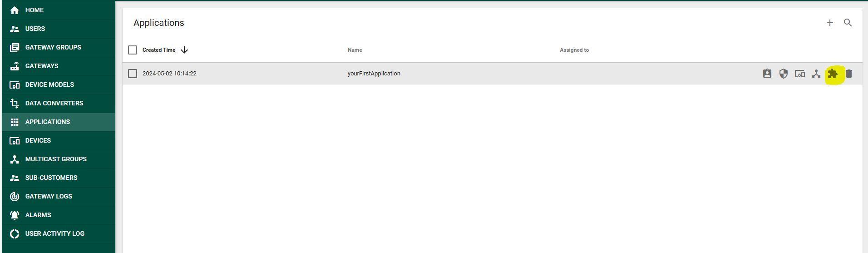Viewport: 868px width, 253px height.
Task: Click the Name column header
Action: click(355, 50)
